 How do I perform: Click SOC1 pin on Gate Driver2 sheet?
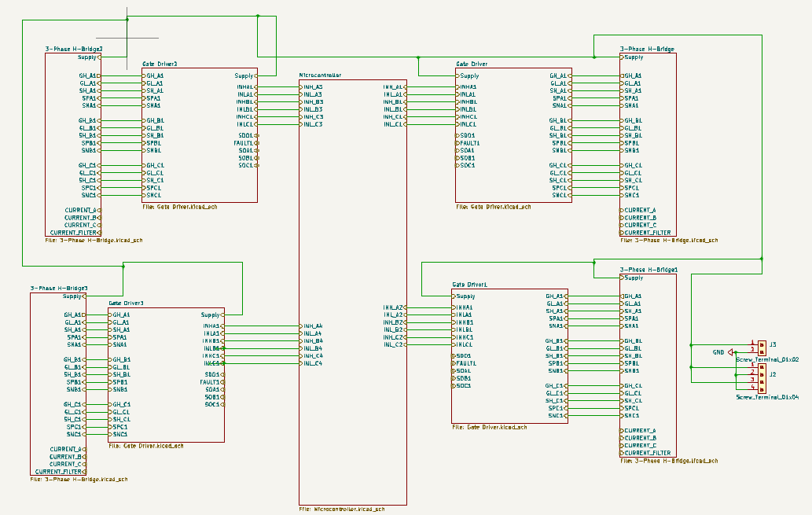click(248, 165)
